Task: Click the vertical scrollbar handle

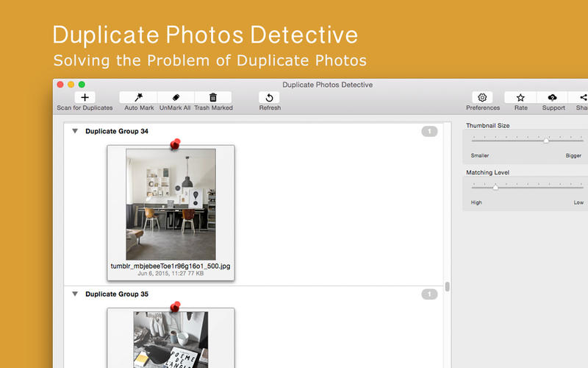Action: [447, 286]
